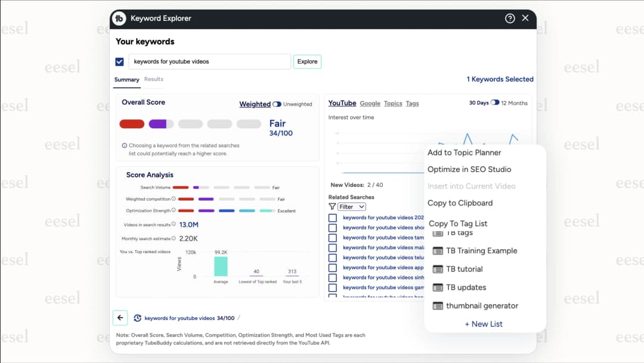Choose Copy to Clipboard

click(460, 203)
